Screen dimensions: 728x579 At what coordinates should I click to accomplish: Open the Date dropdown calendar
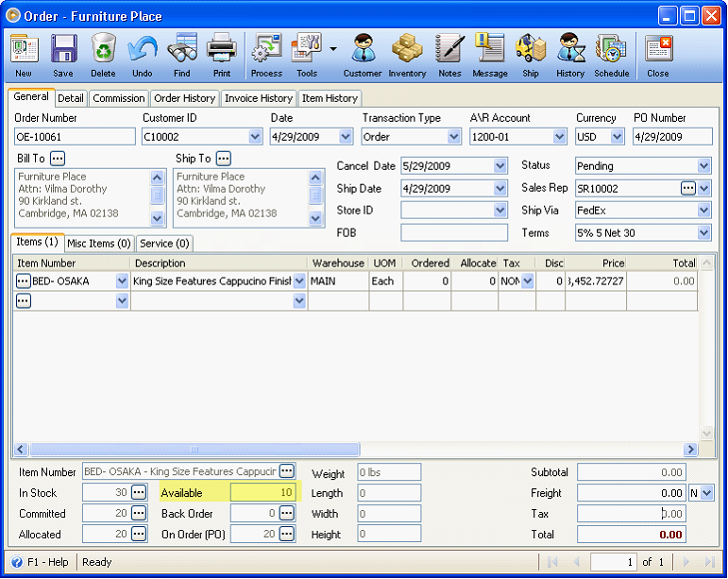(x=345, y=137)
